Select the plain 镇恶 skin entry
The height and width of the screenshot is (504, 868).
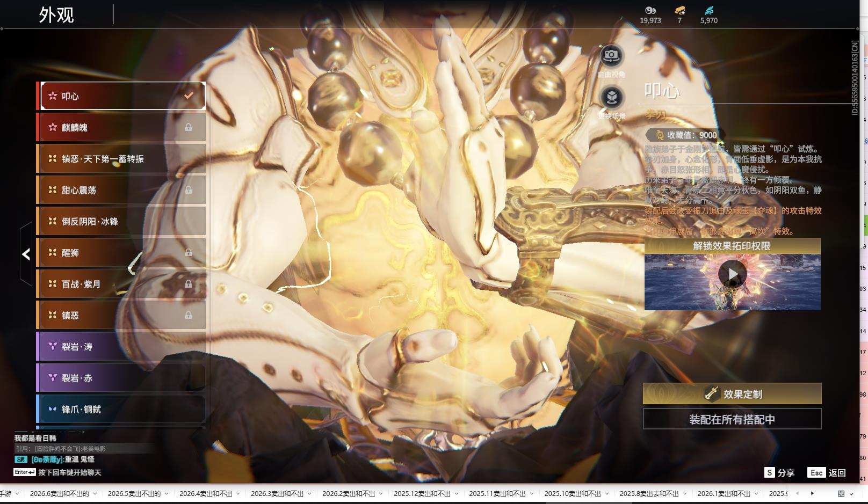point(121,315)
